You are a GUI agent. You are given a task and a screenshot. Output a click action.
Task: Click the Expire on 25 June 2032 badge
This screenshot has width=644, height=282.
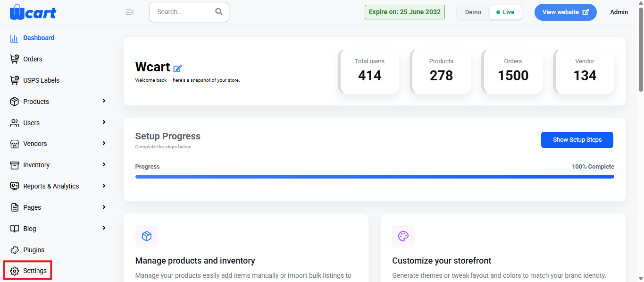click(405, 12)
